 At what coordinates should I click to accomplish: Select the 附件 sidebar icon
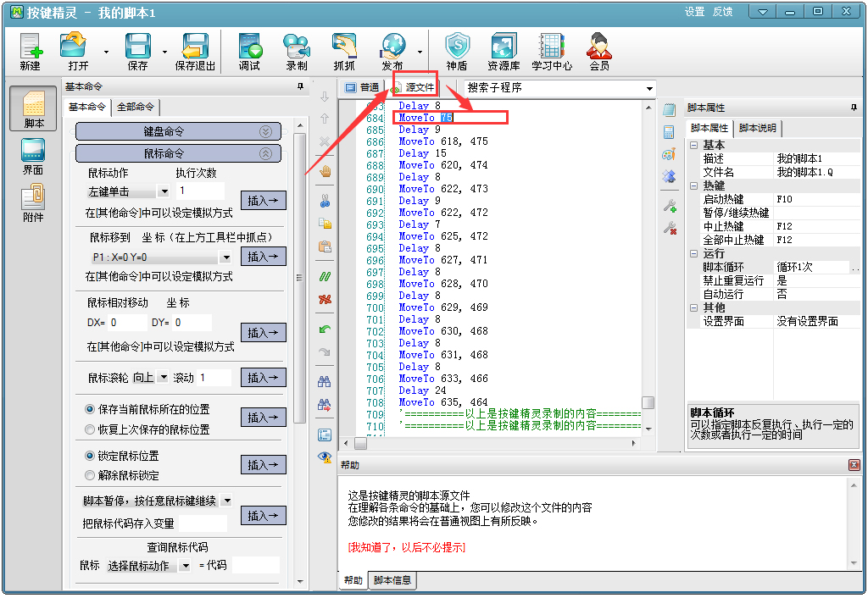[33, 203]
